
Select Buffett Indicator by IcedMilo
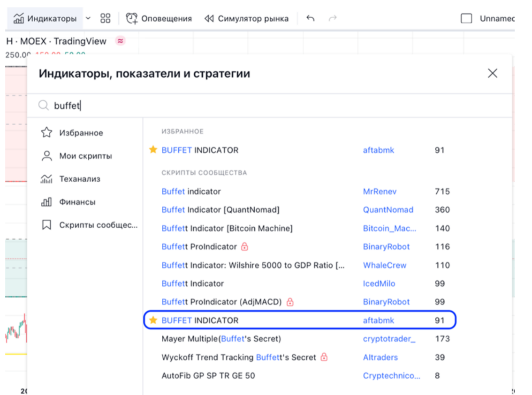point(192,283)
